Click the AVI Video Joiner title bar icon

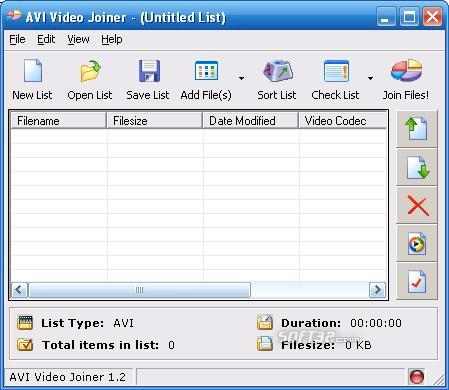coord(13,16)
